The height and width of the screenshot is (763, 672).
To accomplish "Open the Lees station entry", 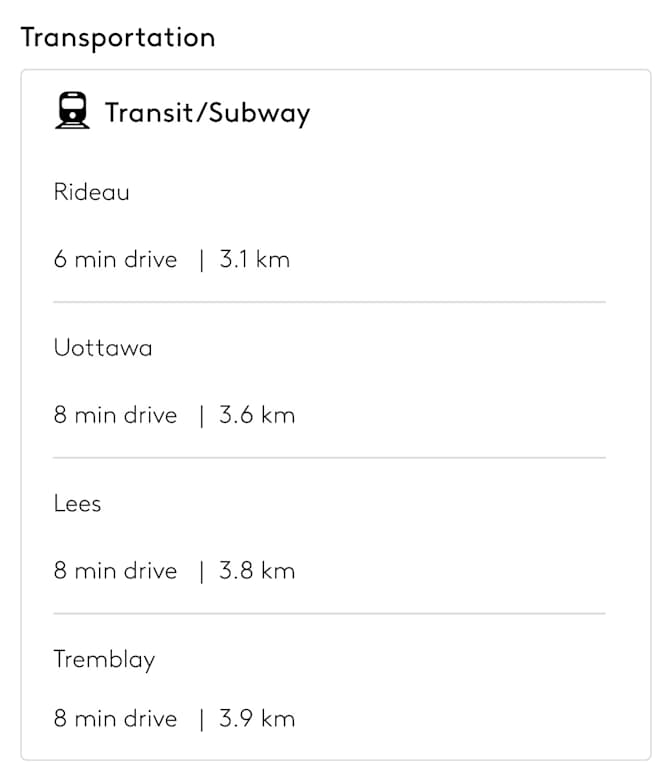I will point(77,504).
